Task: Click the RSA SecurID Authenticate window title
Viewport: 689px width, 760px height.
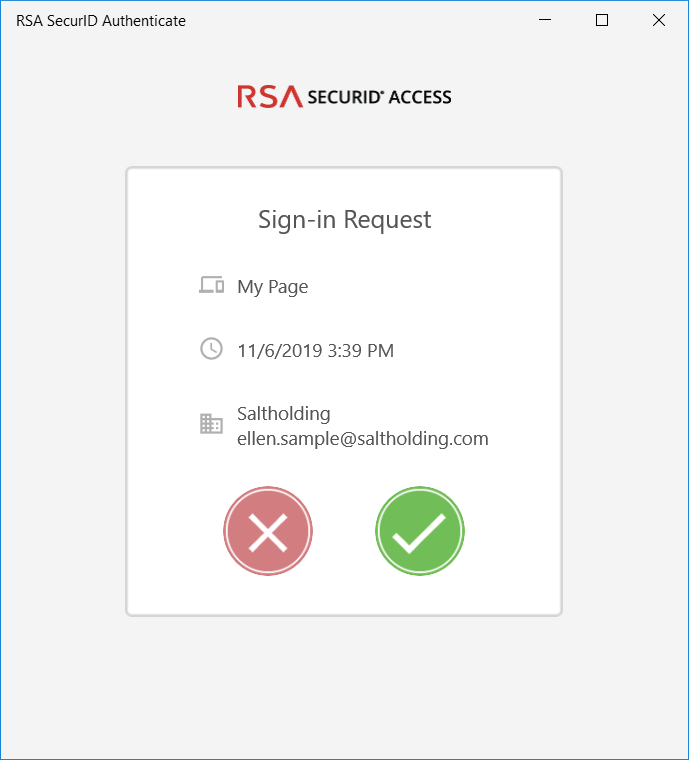Action: (x=100, y=20)
